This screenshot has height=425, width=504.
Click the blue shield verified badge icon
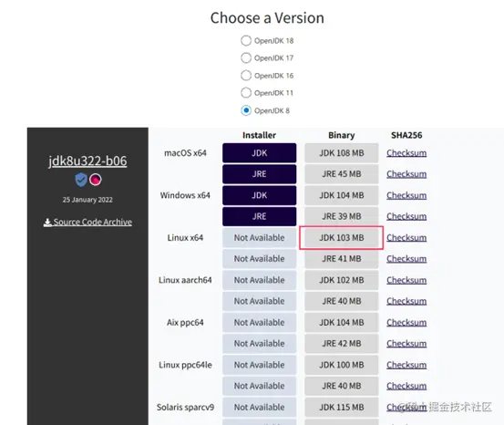81,180
